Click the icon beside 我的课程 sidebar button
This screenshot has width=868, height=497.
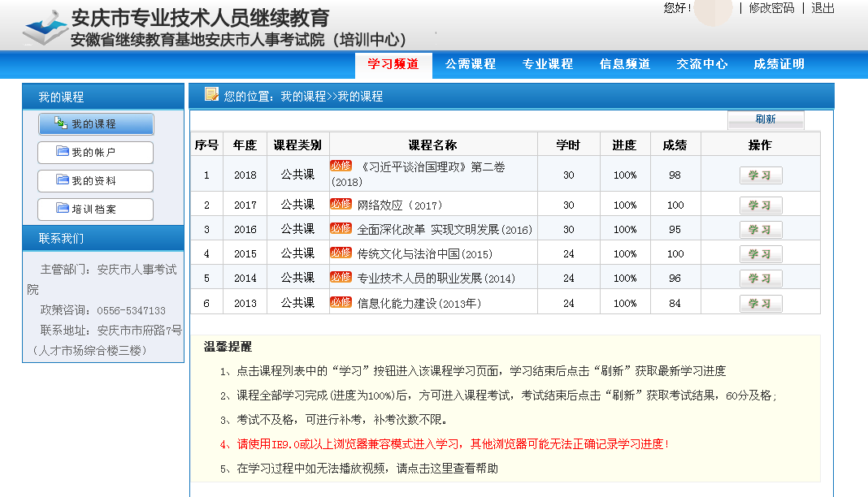pos(61,123)
